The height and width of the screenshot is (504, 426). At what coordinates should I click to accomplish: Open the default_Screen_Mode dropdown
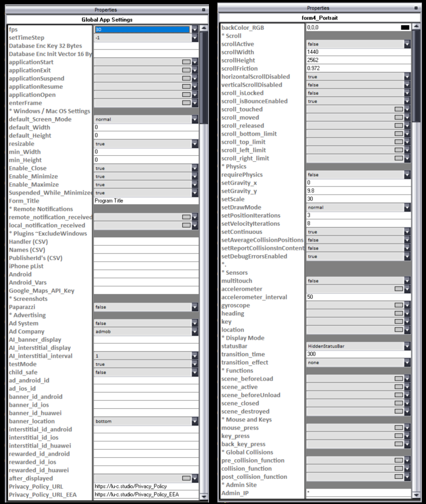(x=195, y=119)
